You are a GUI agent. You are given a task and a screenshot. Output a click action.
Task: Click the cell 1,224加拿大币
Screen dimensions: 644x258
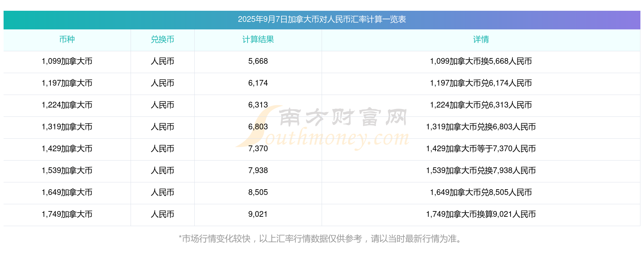pyautogui.click(x=67, y=105)
